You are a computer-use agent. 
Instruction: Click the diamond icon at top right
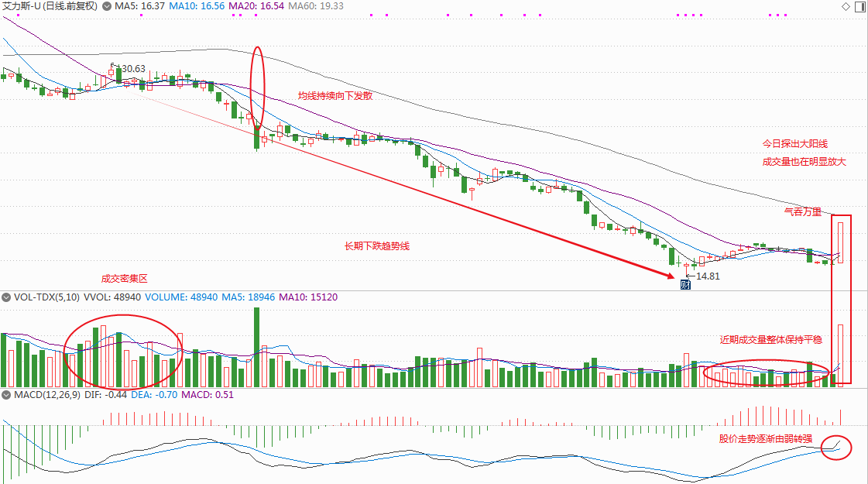846,7
